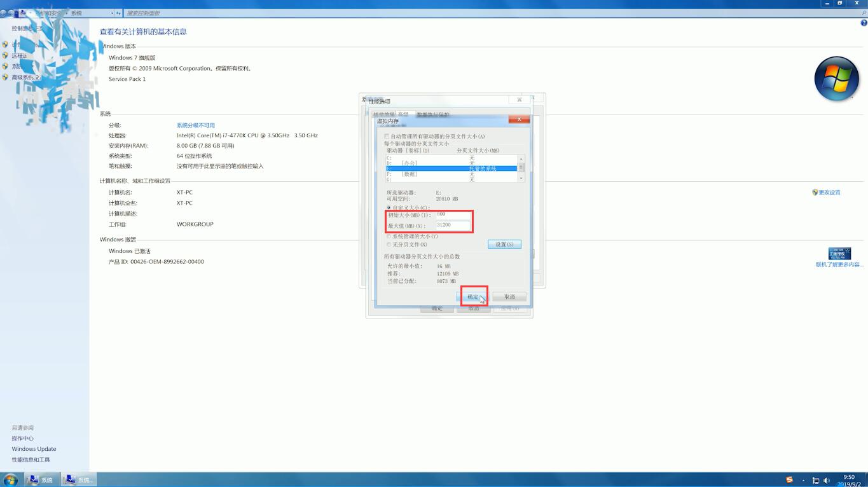Click the help question mark icon
This screenshot has width=868, height=487.
[x=864, y=23]
